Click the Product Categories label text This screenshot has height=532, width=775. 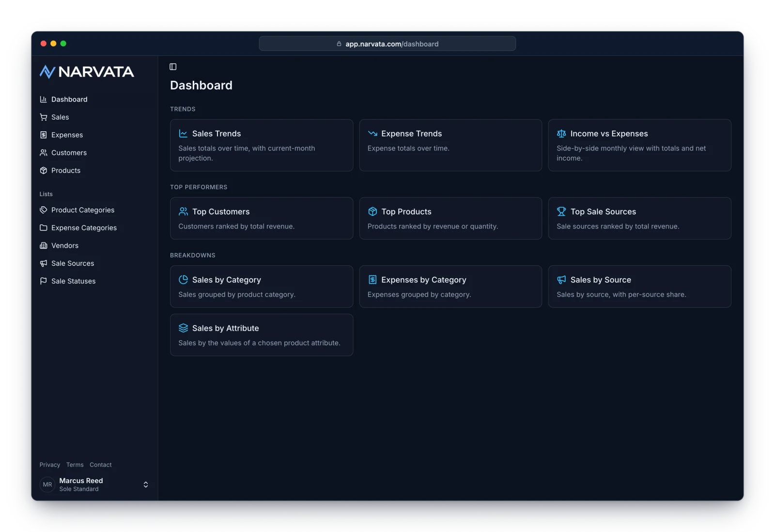pyautogui.click(x=83, y=210)
